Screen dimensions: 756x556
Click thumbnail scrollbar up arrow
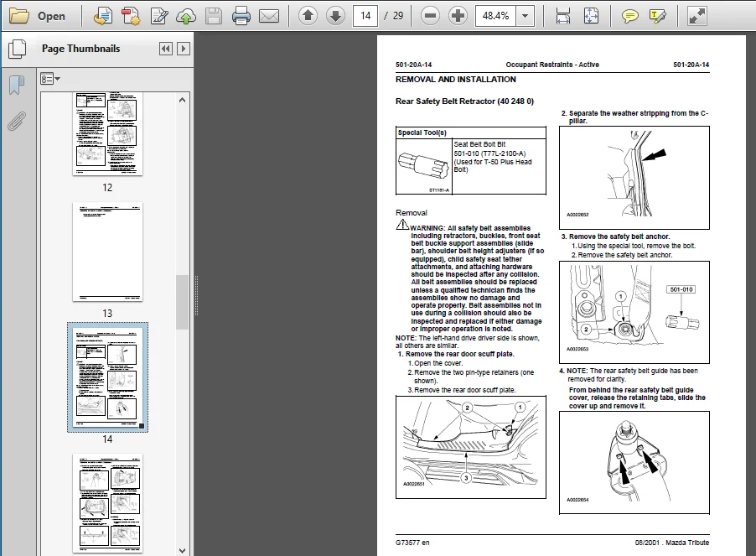point(182,100)
